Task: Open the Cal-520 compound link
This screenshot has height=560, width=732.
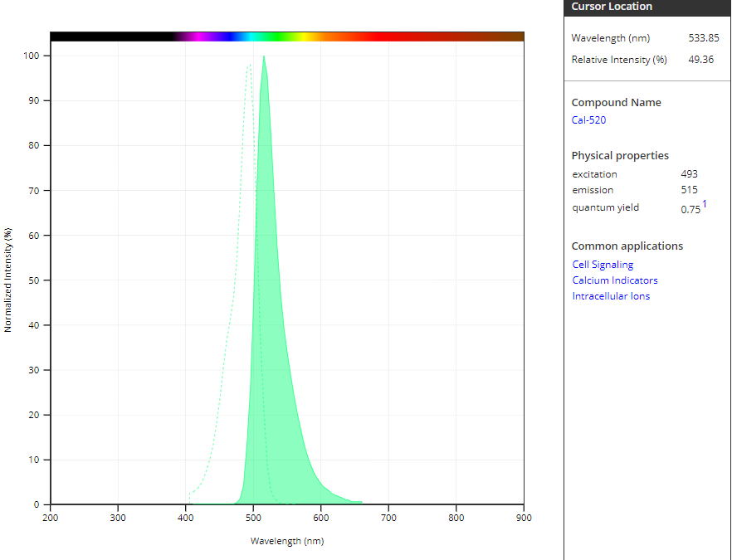Action: click(588, 120)
